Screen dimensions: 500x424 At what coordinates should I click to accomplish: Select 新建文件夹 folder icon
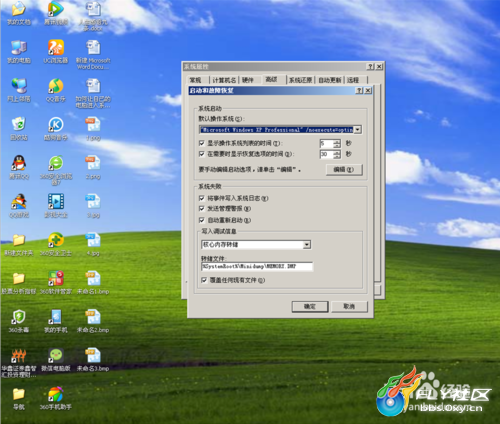[19, 240]
